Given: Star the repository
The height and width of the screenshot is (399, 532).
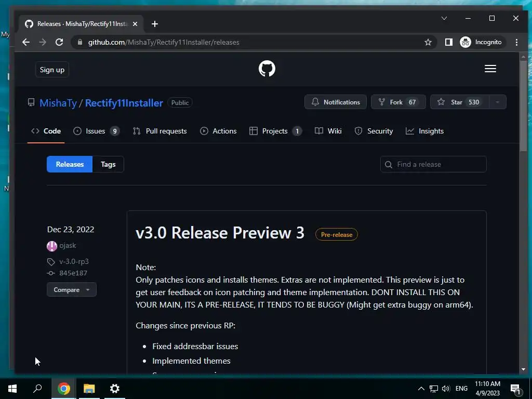Looking at the screenshot, I should [459, 102].
